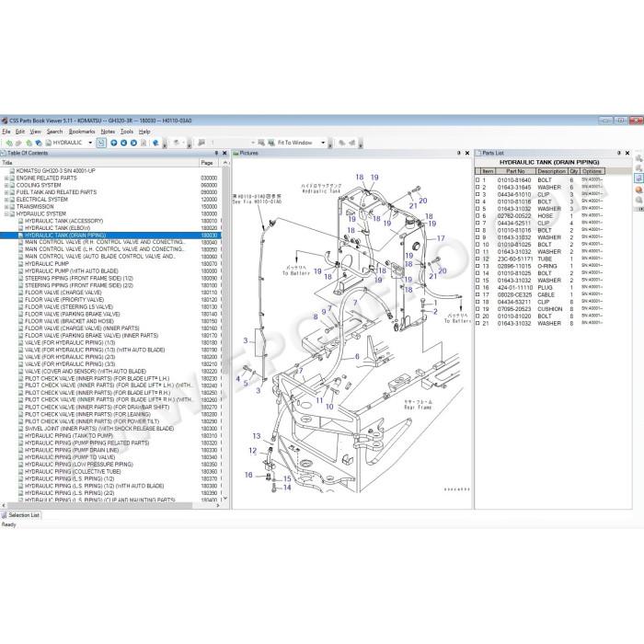Click the zoom-in icon before Fit To Window

tap(261, 143)
